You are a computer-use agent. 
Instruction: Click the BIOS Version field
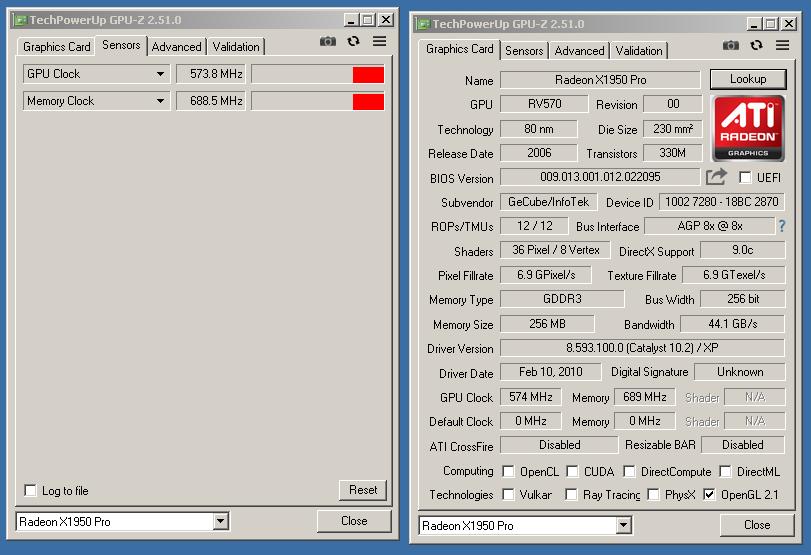(600, 177)
